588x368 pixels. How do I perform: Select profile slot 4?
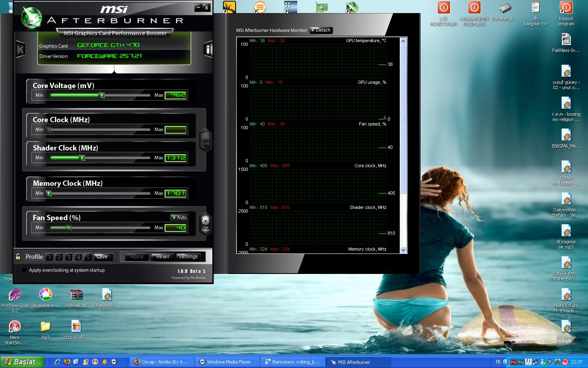click(78, 257)
